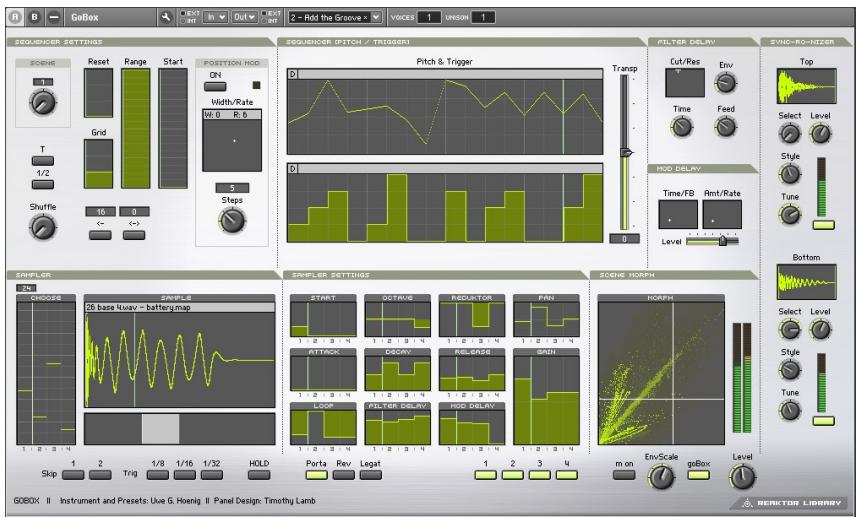857x520 pixels.
Task: Click the master Level knob
Action: (742, 477)
